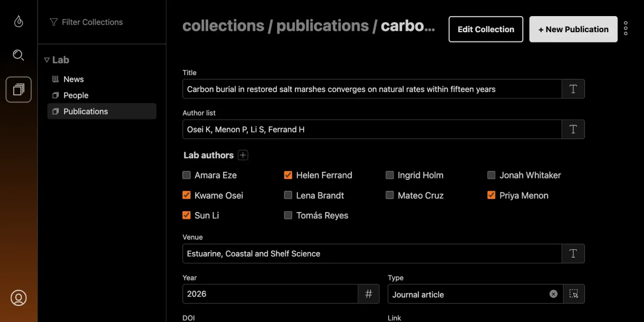Screen dimensions: 644x322
Task: Check the Lena Brandt checkbox
Action: coord(288,195)
